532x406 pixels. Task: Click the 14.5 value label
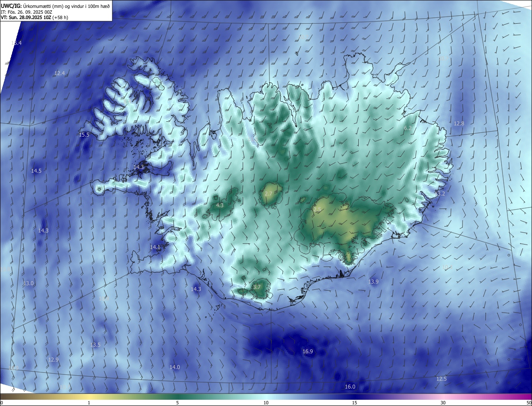pyautogui.click(x=36, y=171)
